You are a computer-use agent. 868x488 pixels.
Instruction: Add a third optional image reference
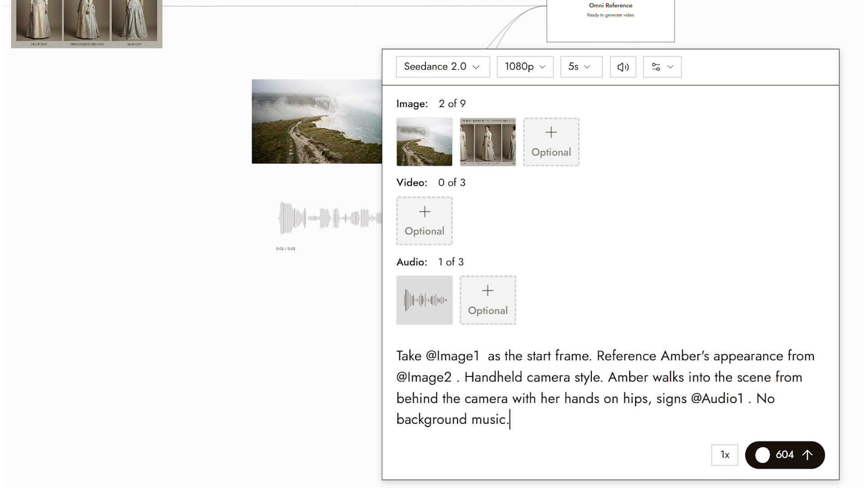(x=551, y=142)
